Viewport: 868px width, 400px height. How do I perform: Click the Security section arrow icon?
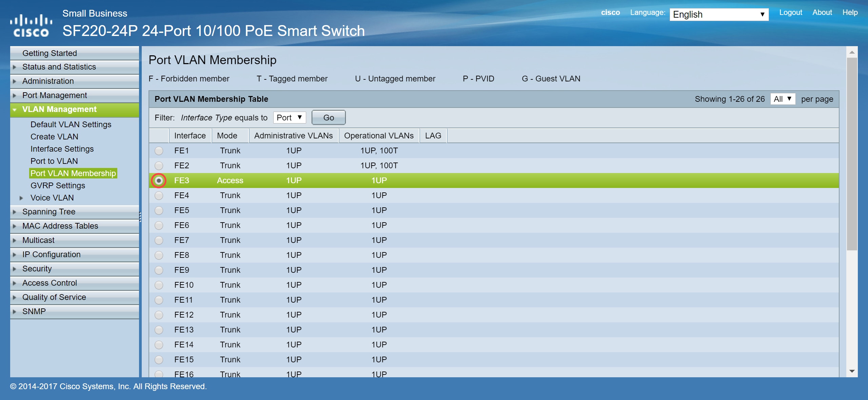(15, 269)
